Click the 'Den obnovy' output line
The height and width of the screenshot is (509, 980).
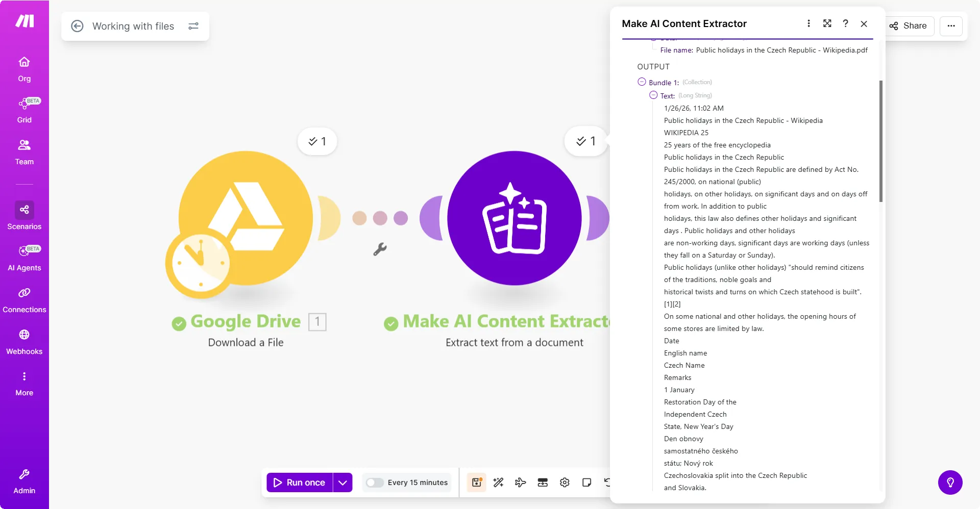683,439
